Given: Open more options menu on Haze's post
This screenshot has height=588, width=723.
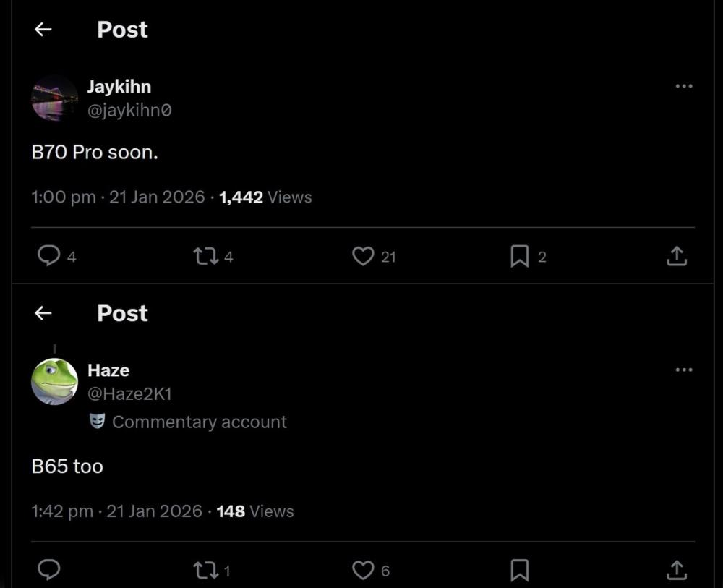Looking at the screenshot, I should coord(683,370).
